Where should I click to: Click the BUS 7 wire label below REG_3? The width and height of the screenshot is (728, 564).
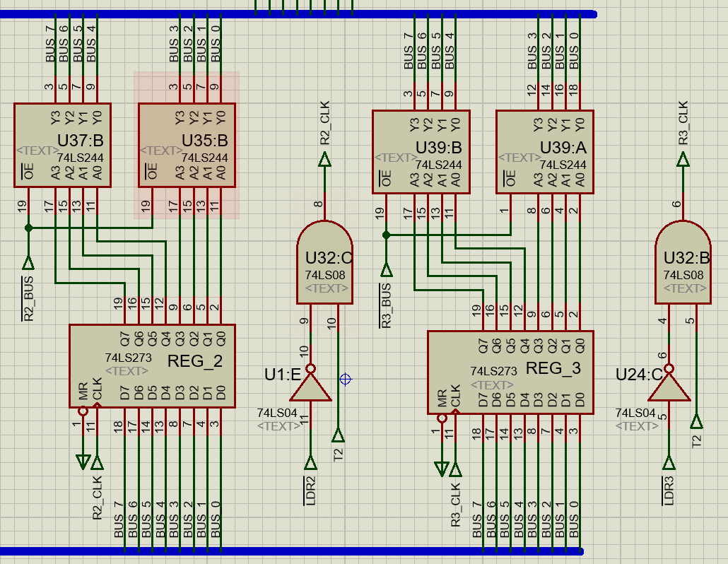click(477, 519)
